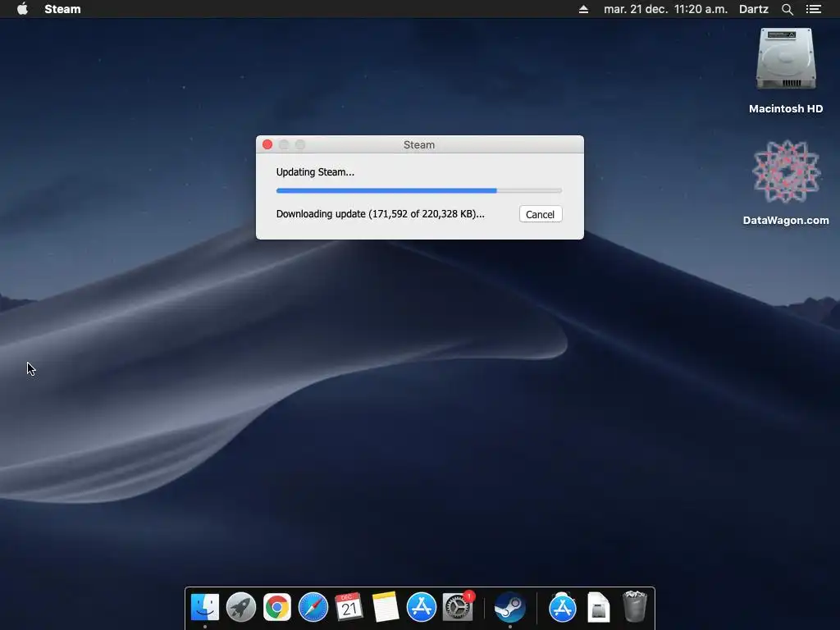Open Notification Center list icon
This screenshot has width=840, height=630.
pos(813,9)
